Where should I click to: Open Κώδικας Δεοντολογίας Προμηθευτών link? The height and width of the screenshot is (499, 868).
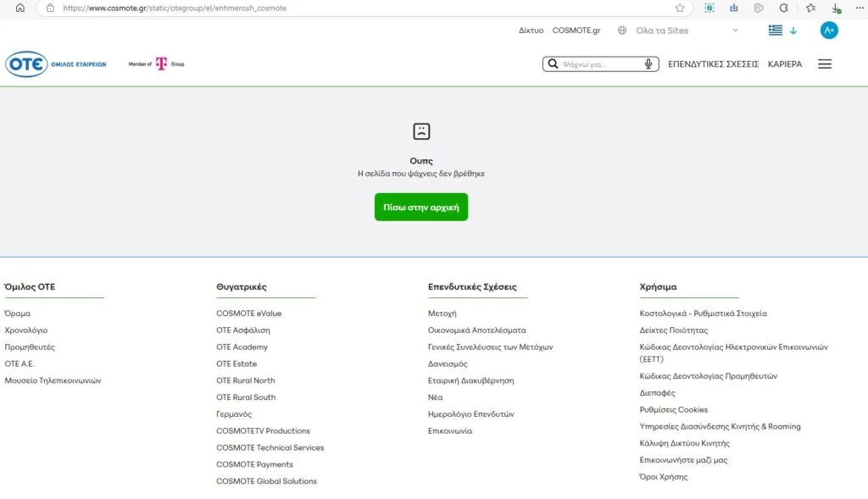[x=708, y=376]
